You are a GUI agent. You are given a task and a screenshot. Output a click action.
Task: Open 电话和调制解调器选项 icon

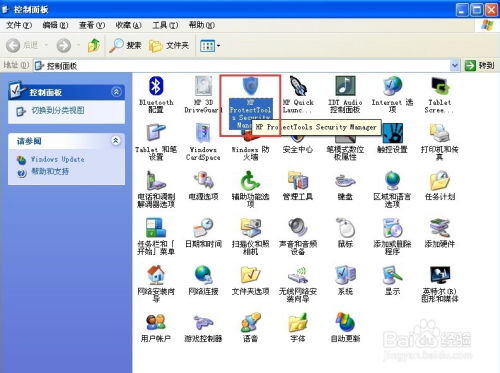pos(156,180)
